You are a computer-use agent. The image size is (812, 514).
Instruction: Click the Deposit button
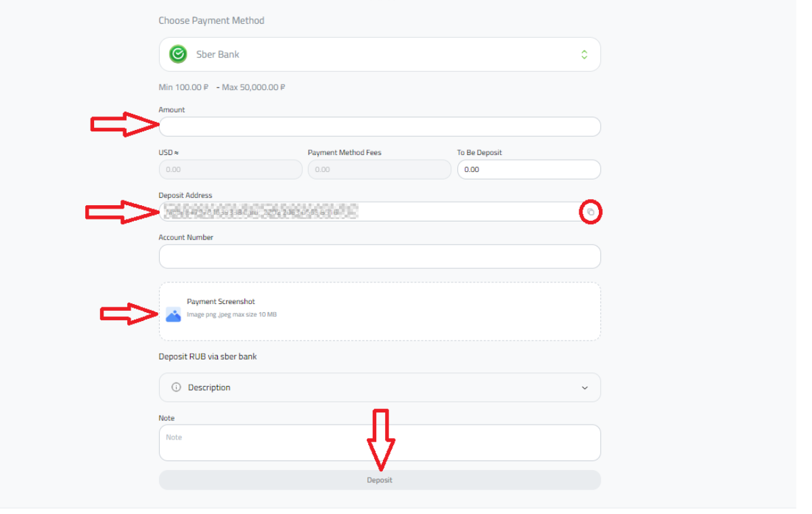(x=380, y=480)
